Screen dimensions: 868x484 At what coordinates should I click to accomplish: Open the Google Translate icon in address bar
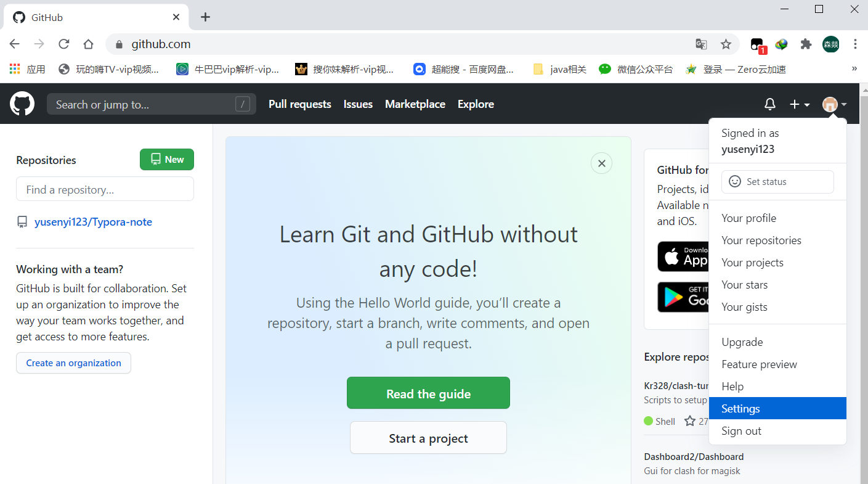pyautogui.click(x=701, y=44)
